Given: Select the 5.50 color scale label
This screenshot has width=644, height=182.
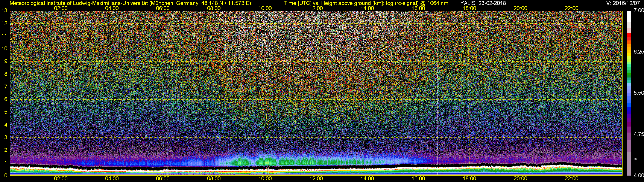Looking at the screenshot, I should point(638,93).
